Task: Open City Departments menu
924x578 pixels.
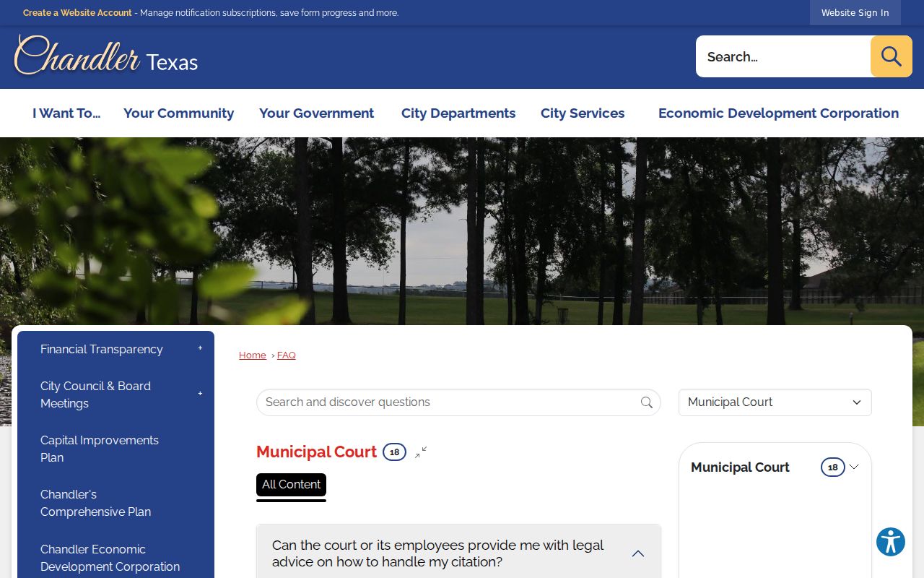Action: pos(458,113)
